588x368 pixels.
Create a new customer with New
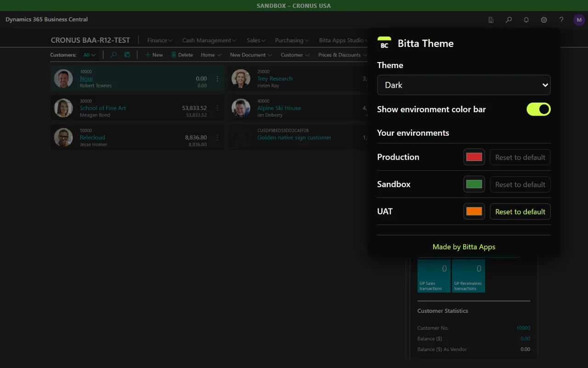point(154,55)
